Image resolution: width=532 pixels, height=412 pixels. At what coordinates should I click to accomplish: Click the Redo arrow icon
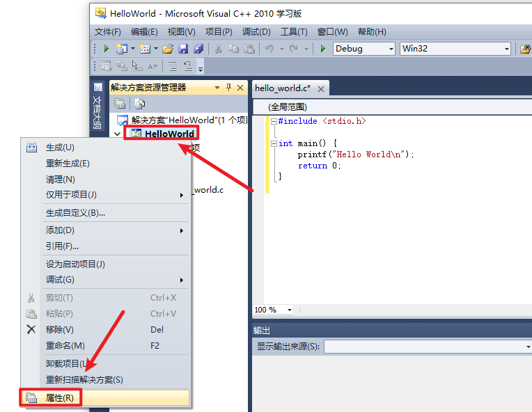pyautogui.click(x=294, y=49)
